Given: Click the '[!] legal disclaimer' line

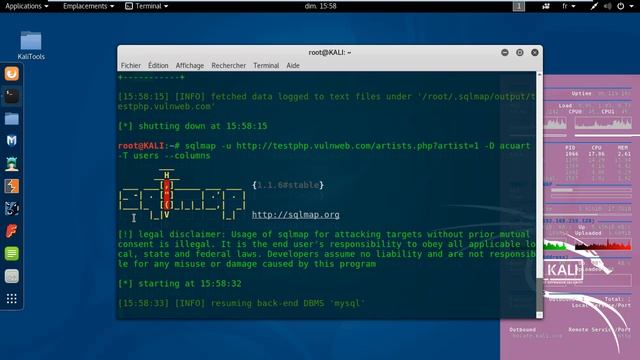Looking at the screenshot, I should [324, 234].
